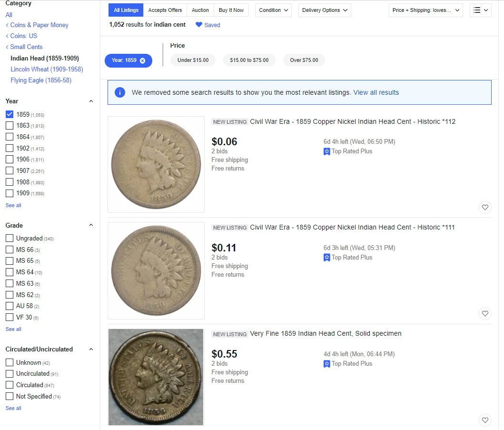Click See all under Circulated/Uncirculated

click(13, 408)
